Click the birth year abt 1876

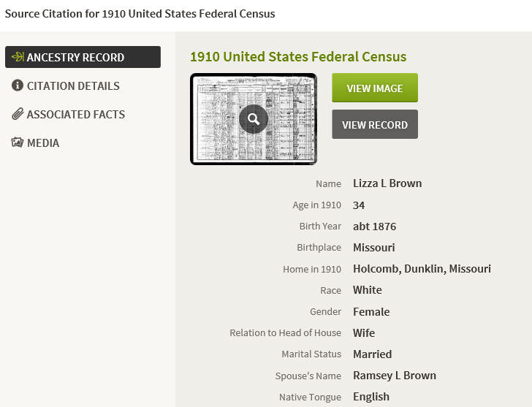(x=375, y=227)
